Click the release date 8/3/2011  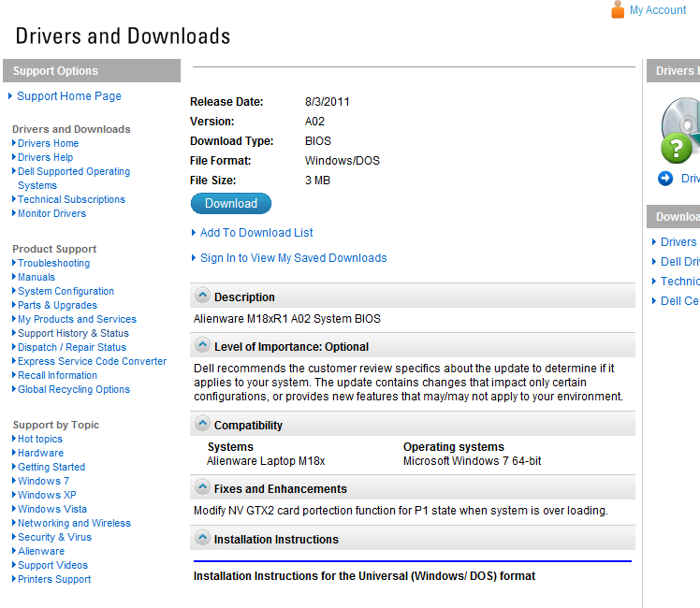click(x=328, y=102)
